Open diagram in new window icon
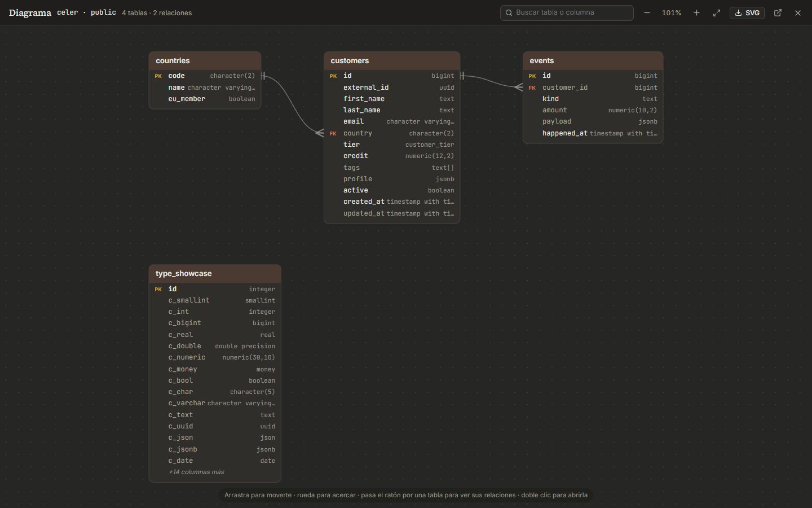 (778, 13)
